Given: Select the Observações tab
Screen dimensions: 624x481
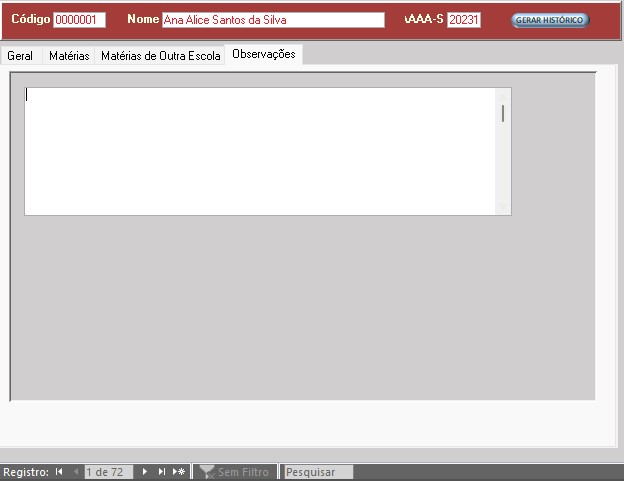Looking at the screenshot, I should [x=264, y=54].
